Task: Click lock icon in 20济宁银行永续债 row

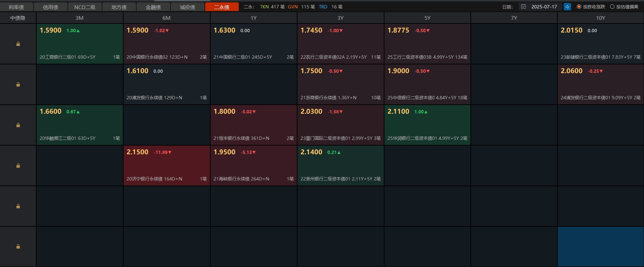Action: (x=18, y=166)
